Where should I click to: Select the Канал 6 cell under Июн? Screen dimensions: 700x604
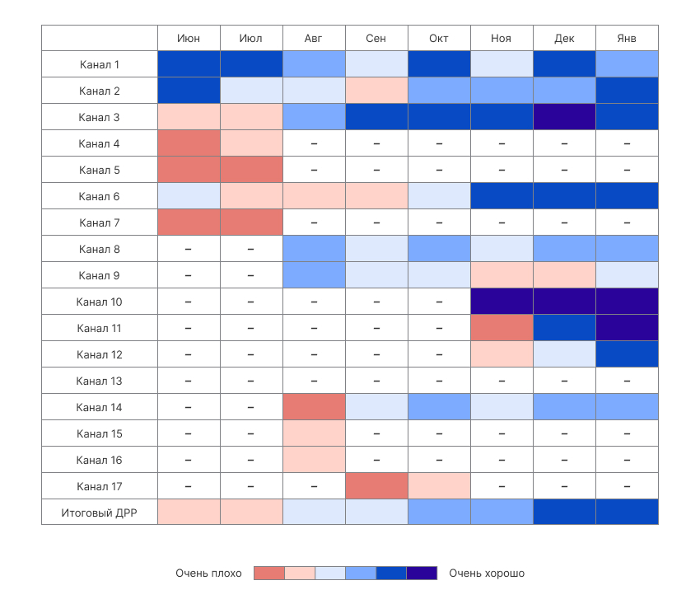point(189,196)
